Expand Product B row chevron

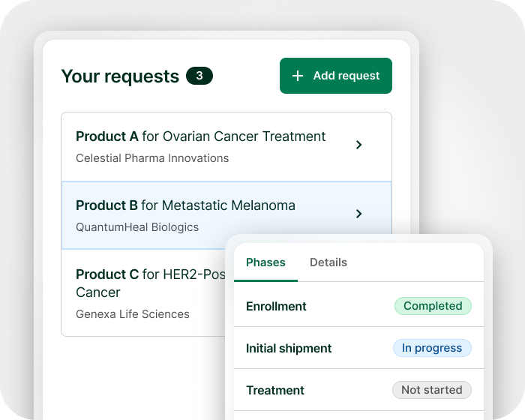click(x=359, y=214)
